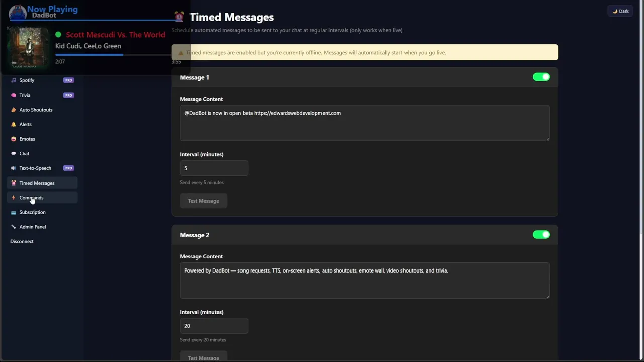Click the artist text Kid Cudi, CeeLo Green

coord(88,46)
